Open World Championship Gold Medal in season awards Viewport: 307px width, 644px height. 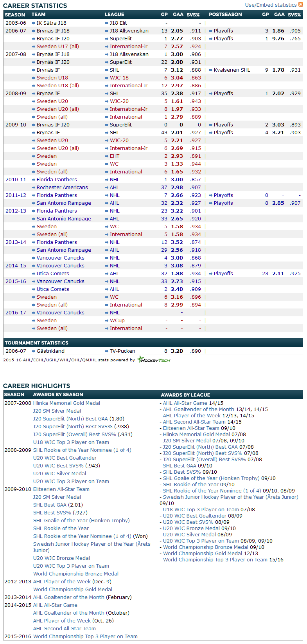[73, 589]
